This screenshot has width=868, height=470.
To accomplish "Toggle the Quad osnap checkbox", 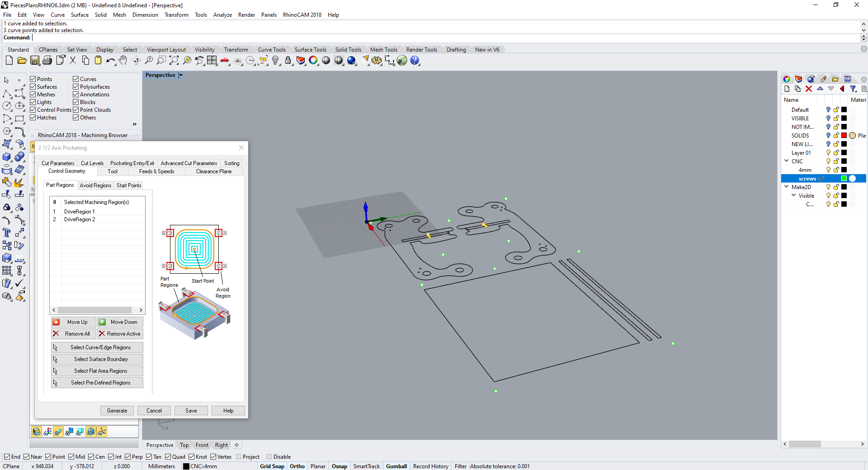I will pos(168,457).
